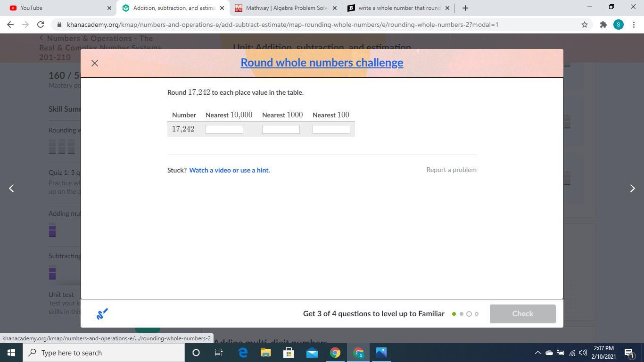This screenshot has height=362, width=644.
Task: Open the Windows Start menu
Action: pos(11,353)
